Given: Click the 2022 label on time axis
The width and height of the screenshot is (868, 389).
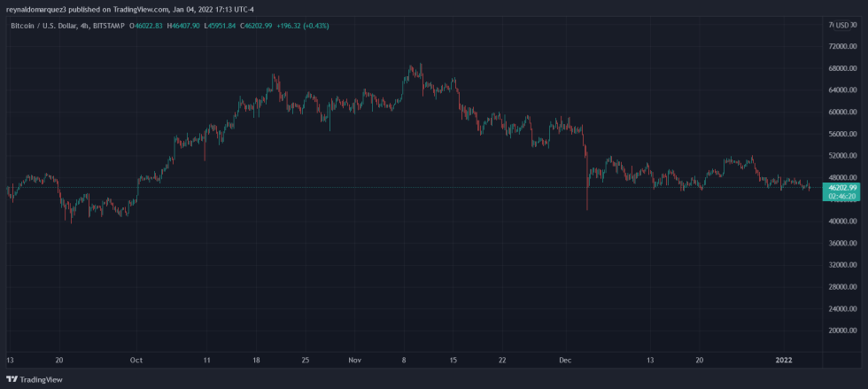Looking at the screenshot, I should pyautogui.click(x=785, y=361).
